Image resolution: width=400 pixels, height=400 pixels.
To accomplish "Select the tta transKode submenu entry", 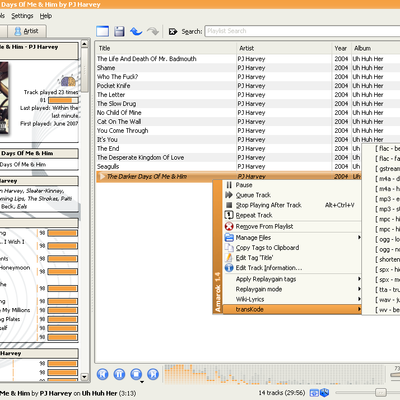I will pos(381,290).
